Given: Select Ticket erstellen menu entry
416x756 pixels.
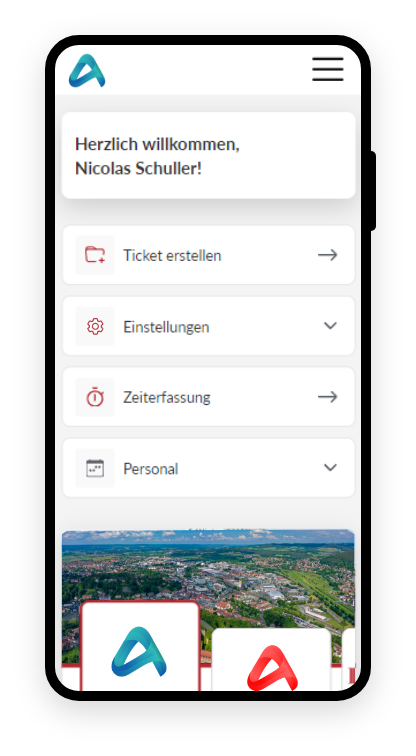Looking at the screenshot, I should [209, 255].
